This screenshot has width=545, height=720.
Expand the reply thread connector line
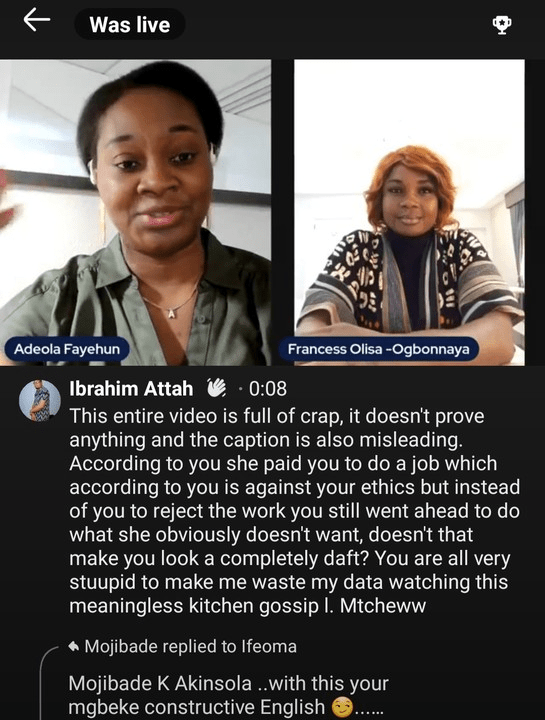coord(46,682)
